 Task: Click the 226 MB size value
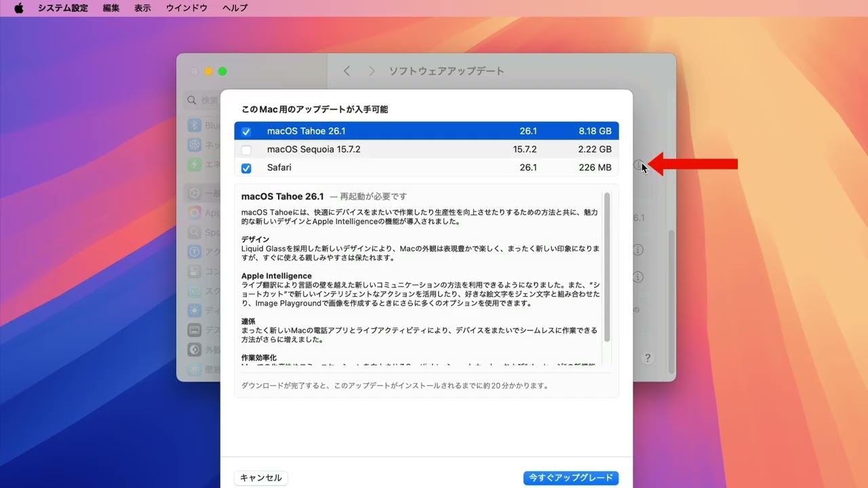click(x=595, y=167)
